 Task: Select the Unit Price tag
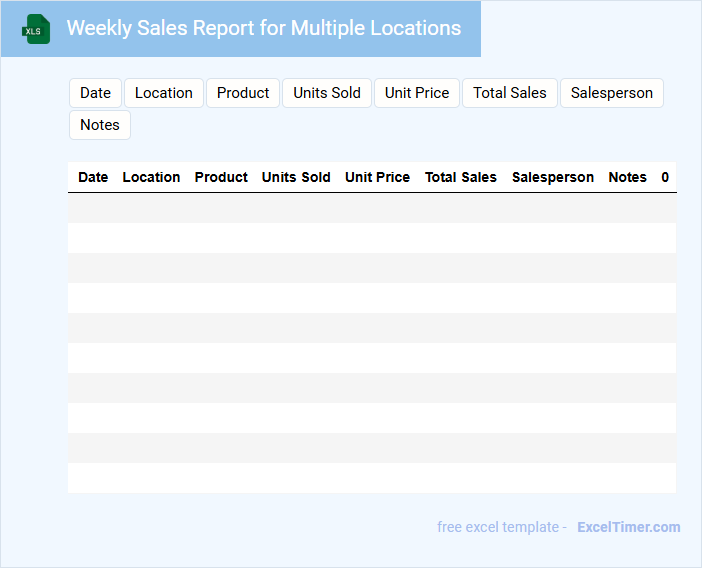click(417, 93)
